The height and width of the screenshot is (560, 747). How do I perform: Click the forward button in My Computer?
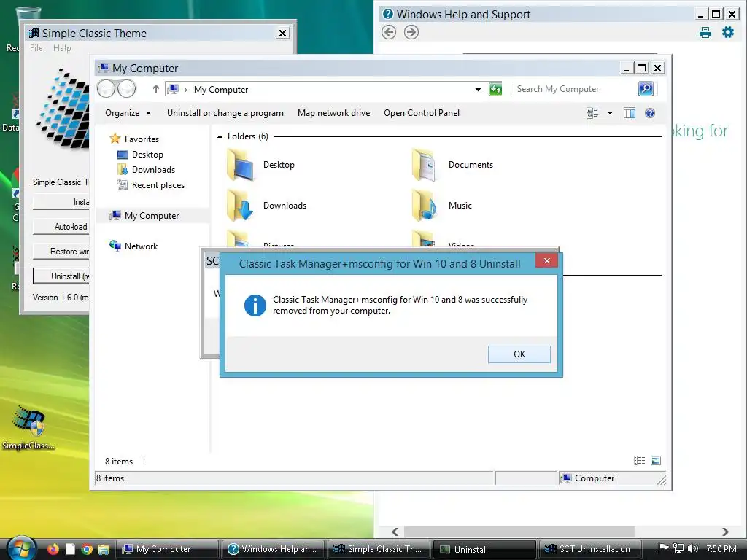coord(127,89)
